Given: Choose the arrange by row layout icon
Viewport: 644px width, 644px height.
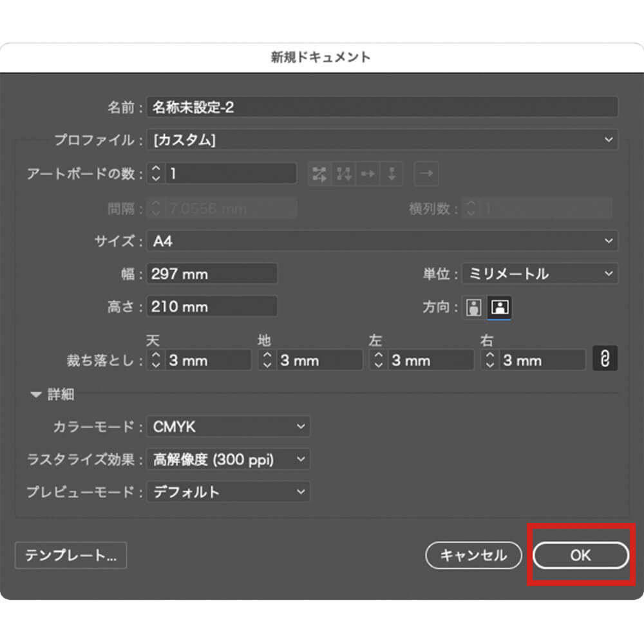Looking at the screenshot, I should coord(368,173).
